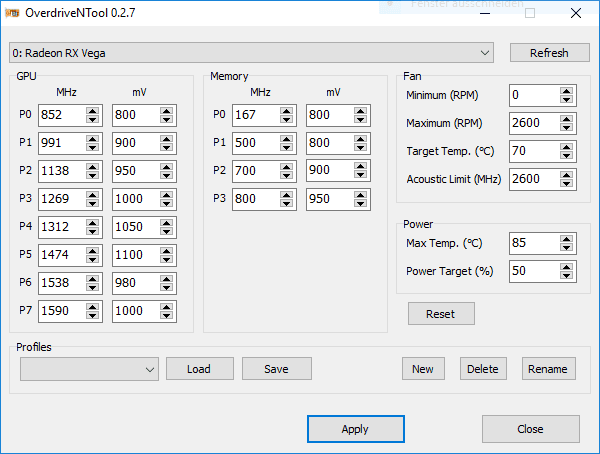Image resolution: width=600 pixels, height=454 pixels.
Task: Increase Memory P2 MHz with up arrow
Action: (x=286, y=167)
